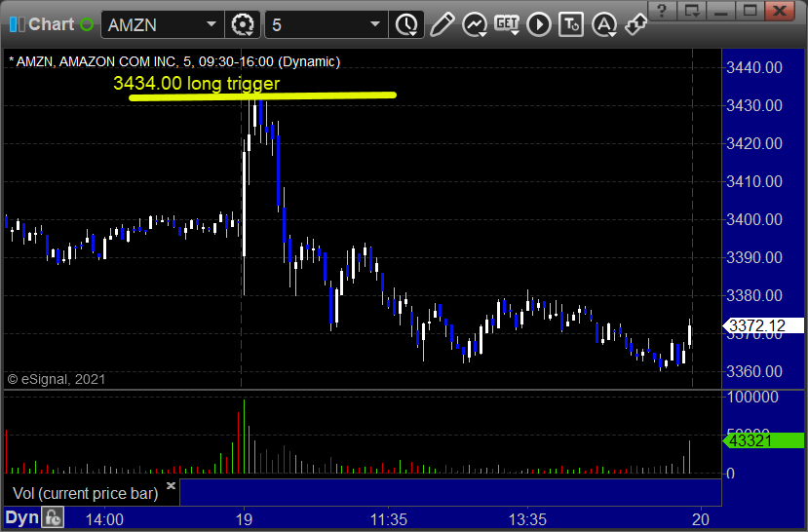This screenshot has width=808, height=532.
Task: Toggle the Dyn dynamic mode button
Action: click(21, 517)
